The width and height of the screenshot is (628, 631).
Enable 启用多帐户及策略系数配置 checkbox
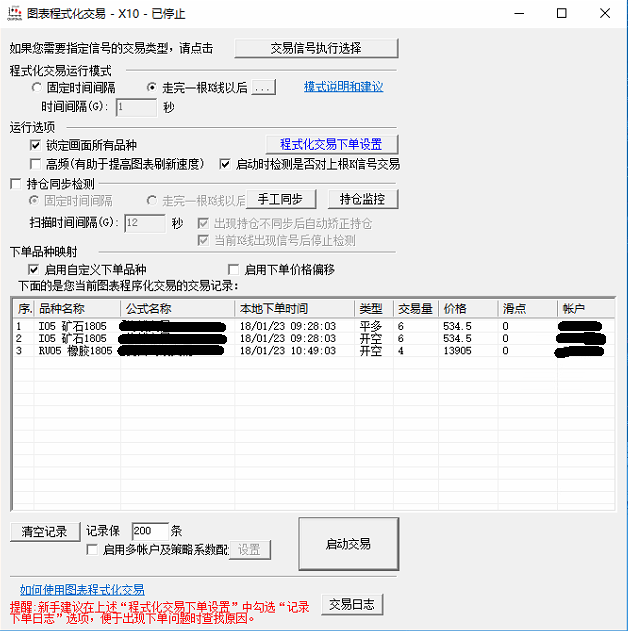pyautogui.click(x=92, y=549)
